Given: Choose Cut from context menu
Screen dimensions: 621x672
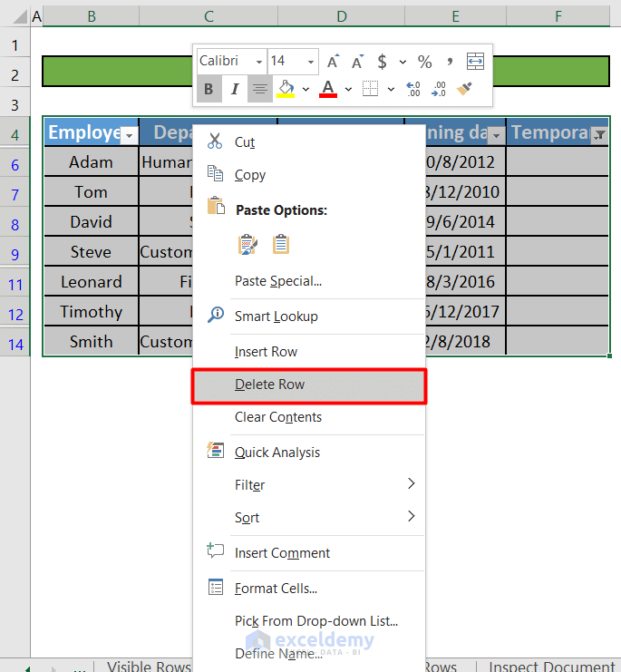Looking at the screenshot, I should (309, 141).
